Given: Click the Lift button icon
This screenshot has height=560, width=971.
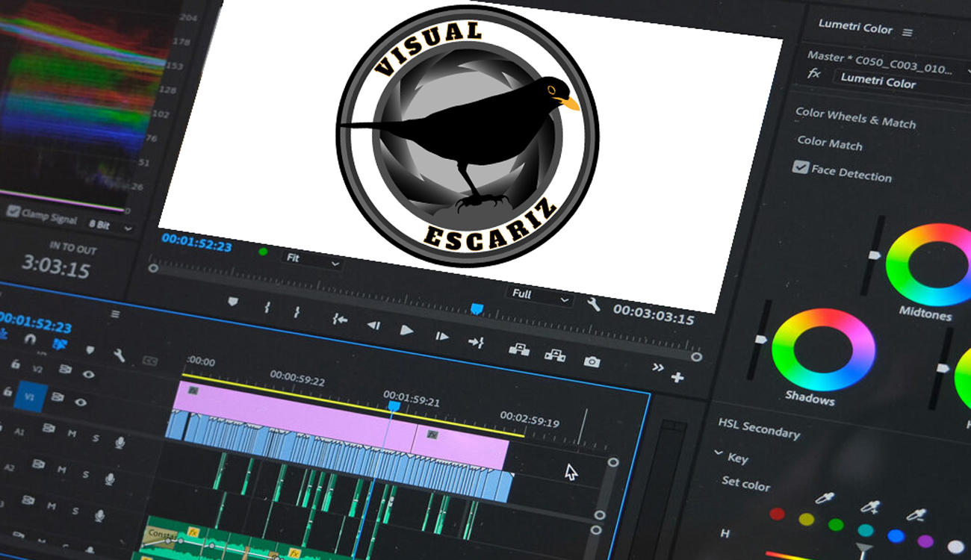Looking at the screenshot, I should point(518,349).
